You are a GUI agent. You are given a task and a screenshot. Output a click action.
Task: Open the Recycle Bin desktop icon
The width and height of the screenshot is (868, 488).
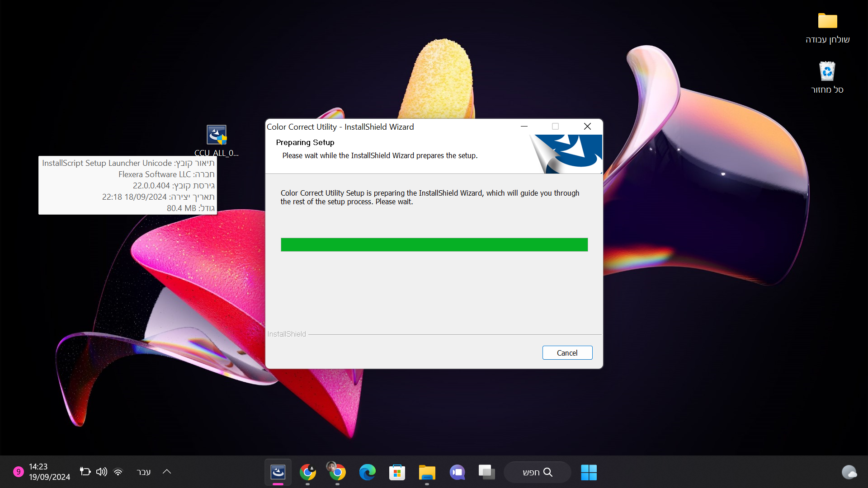pyautogui.click(x=827, y=72)
